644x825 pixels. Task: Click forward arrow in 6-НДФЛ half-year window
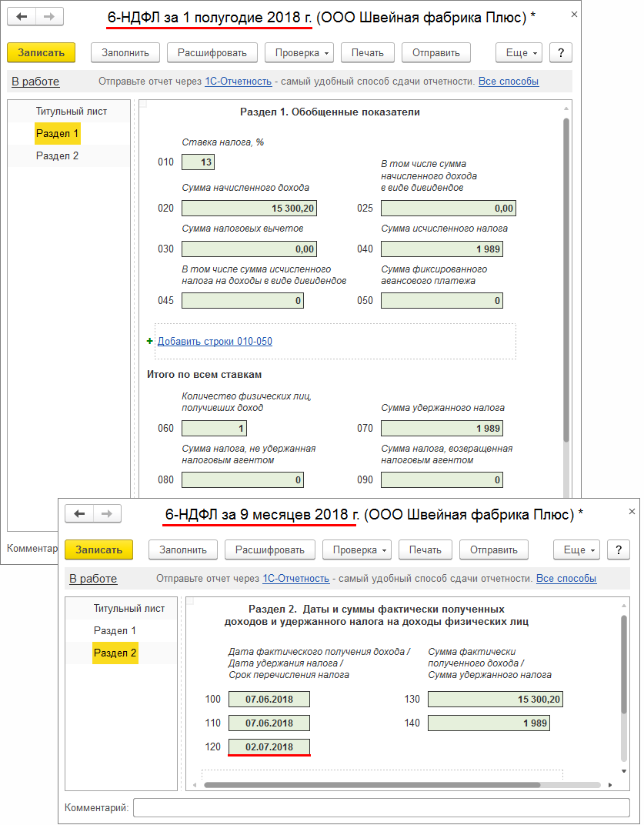click(x=50, y=16)
